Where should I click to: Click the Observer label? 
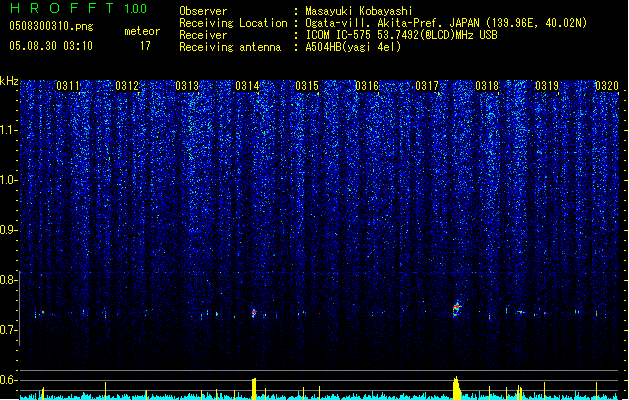click(x=203, y=11)
